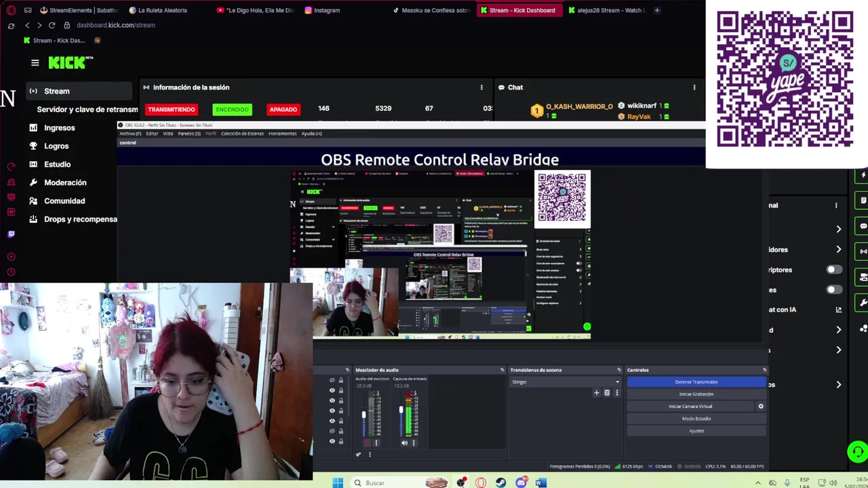868x488 pixels.
Task: Click the wrench icon on right rail
Action: coord(863,302)
